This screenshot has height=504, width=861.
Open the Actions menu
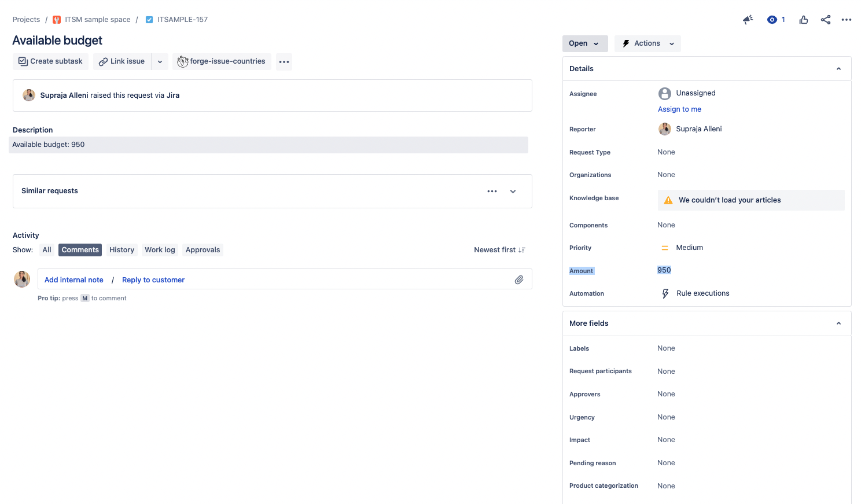tap(647, 43)
